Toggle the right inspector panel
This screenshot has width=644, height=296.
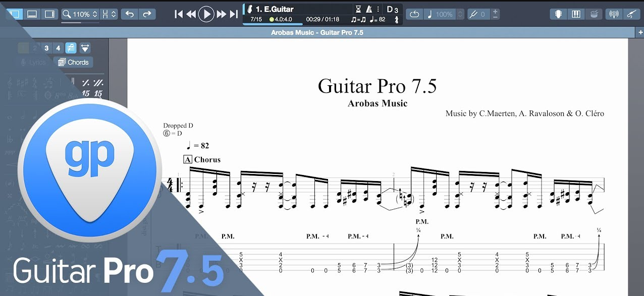point(49,14)
